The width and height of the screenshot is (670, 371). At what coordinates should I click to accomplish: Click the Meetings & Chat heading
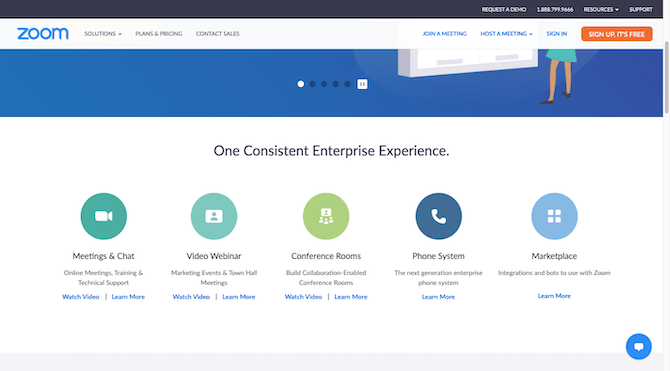103,256
